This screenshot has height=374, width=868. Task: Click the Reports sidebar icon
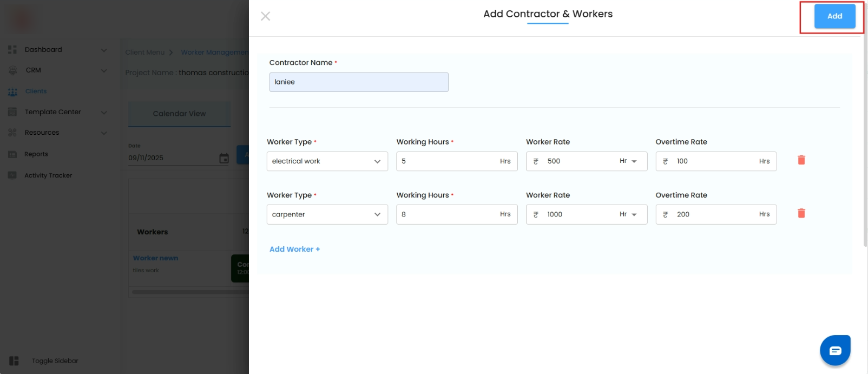pyautogui.click(x=12, y=154)
